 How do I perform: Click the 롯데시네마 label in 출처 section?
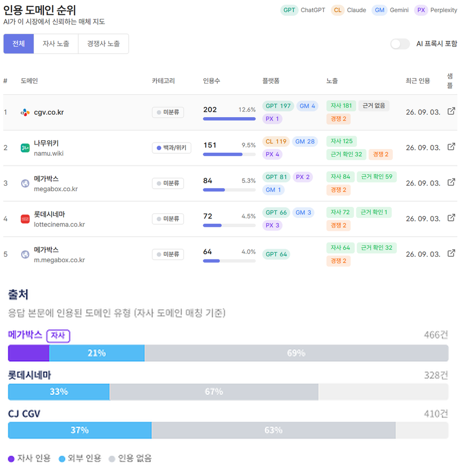[x=29, y=375]
